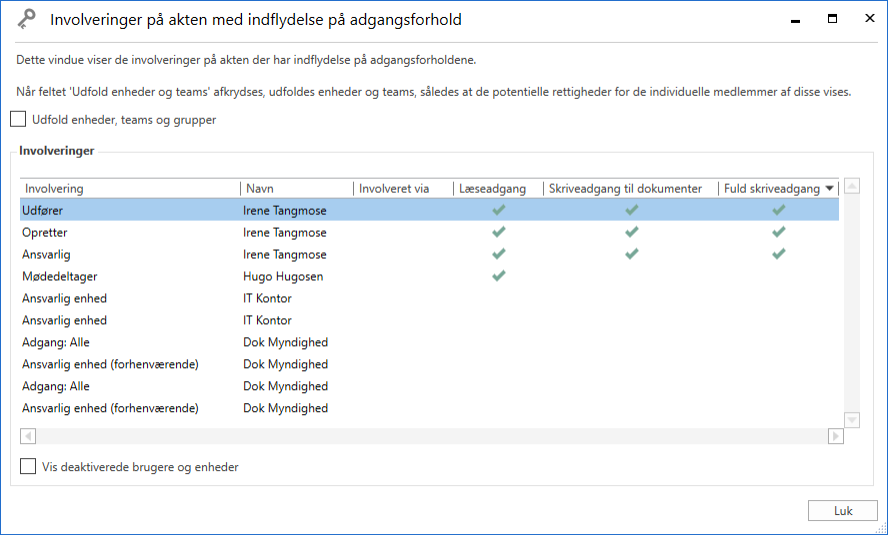Click 'Skriveadgang til dokumenter' column header
888x535 pixels.
point(630,188)
